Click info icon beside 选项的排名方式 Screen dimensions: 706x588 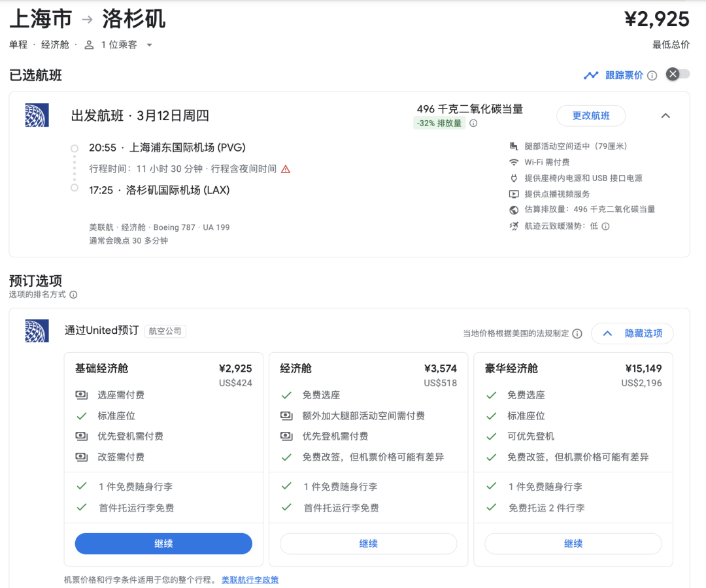pyautogui.click(x=73, y=295)
